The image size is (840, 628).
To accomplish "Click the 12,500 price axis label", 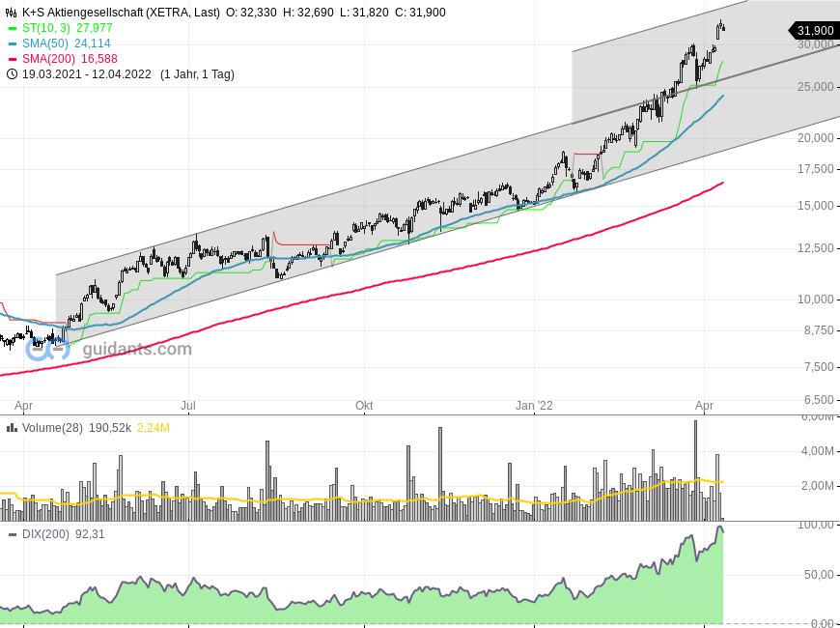I will (x=815, y=248).
